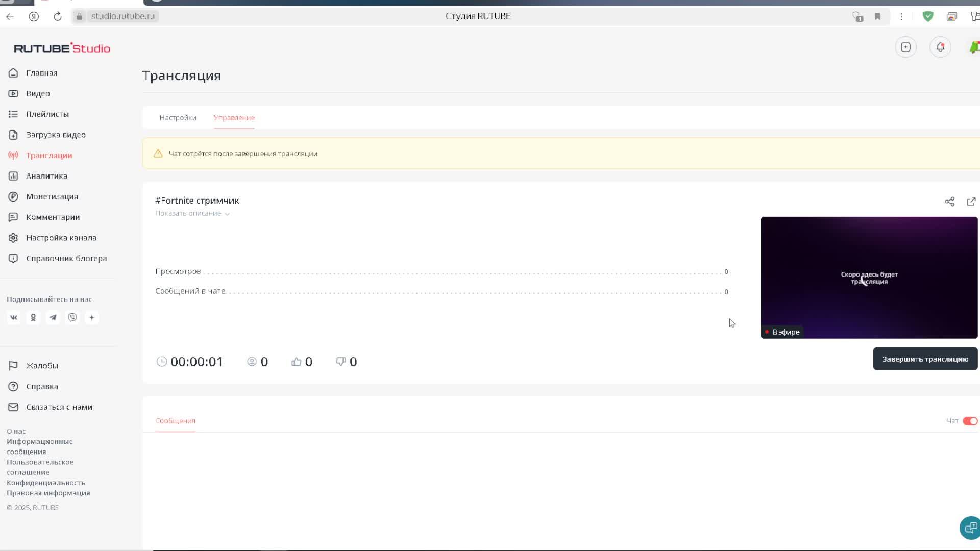Open VK social link icon
This screenshot has height=551, width=980.
click(x=14, y=318)
